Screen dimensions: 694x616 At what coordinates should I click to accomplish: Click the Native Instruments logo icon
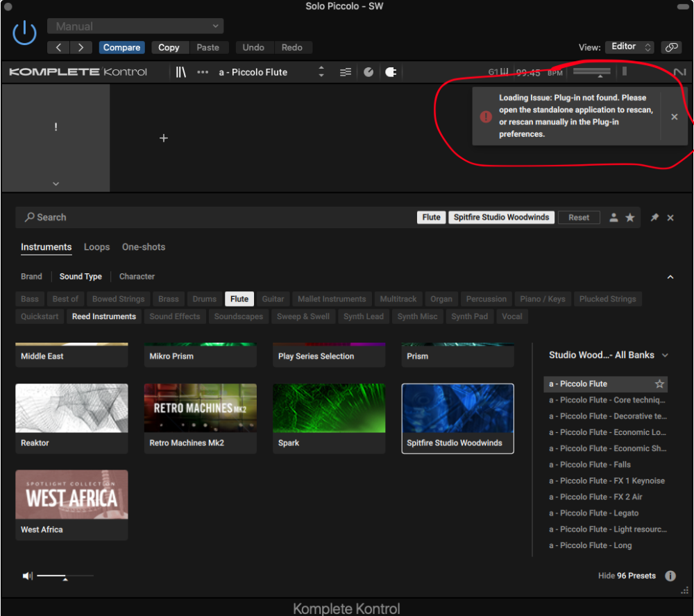point(679,71)
